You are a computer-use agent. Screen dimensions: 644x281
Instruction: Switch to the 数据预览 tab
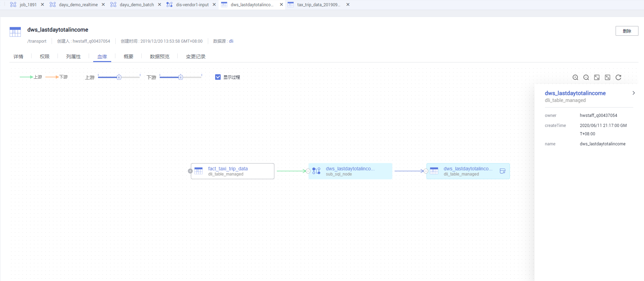(159, 57)
